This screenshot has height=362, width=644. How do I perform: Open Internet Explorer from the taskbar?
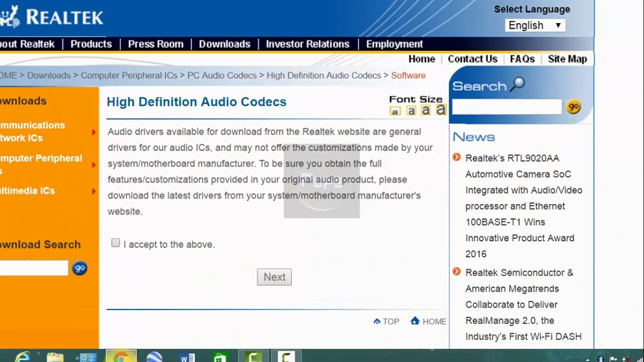point(22,356)
